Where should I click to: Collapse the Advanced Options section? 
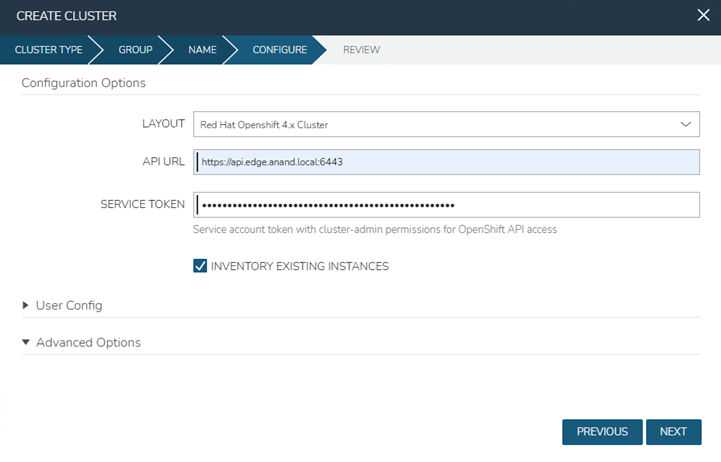point(88,342)
